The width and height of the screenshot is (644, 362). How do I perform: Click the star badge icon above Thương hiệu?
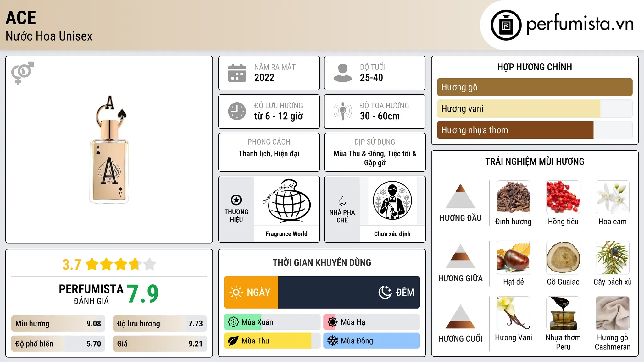(x=236, y=200)
